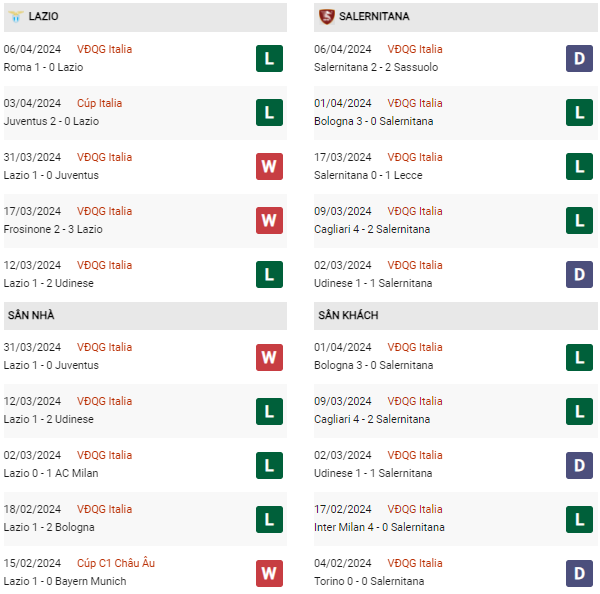Click the D badge for Torino 0 - 0 Salernitana
The image size is (600, 594).
[579, 572]
